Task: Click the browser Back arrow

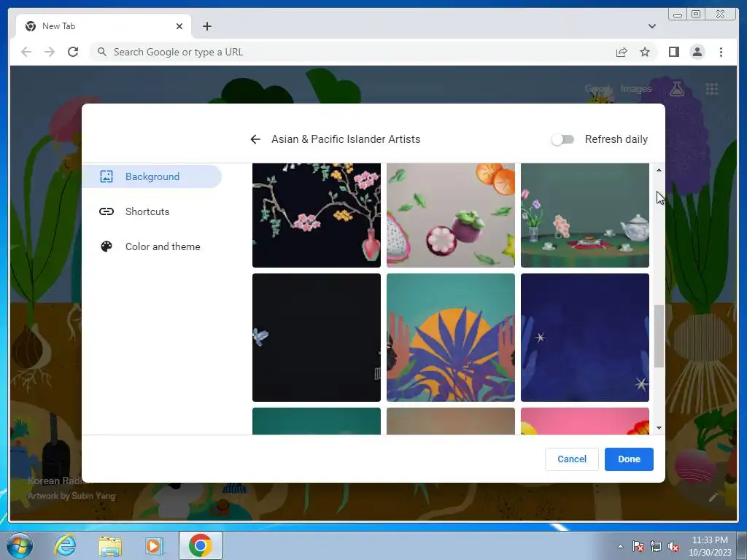Action: pos(26,52)
